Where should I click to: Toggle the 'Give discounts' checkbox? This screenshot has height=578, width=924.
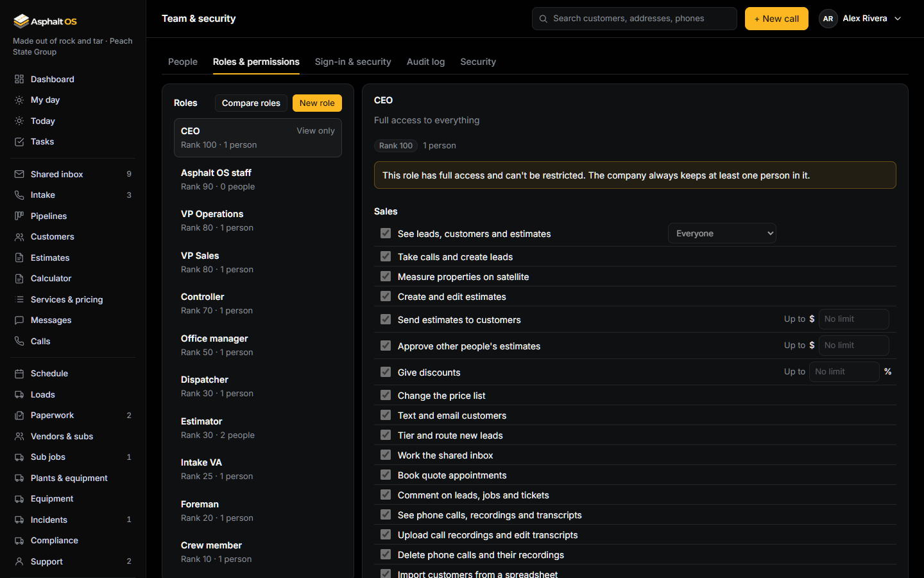(x=386, y=372)
